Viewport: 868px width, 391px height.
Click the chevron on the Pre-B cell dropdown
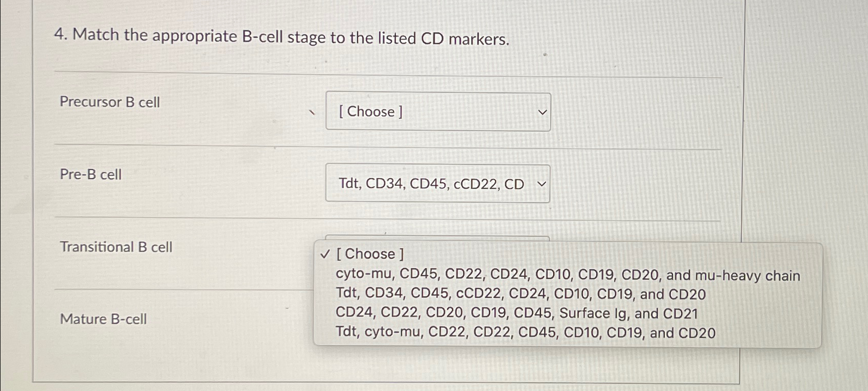point(542,184)
